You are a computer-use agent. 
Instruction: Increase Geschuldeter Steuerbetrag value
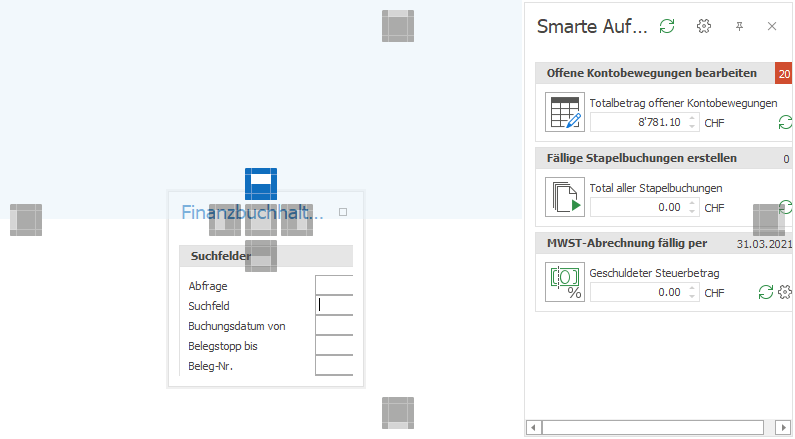click(692, 288)
